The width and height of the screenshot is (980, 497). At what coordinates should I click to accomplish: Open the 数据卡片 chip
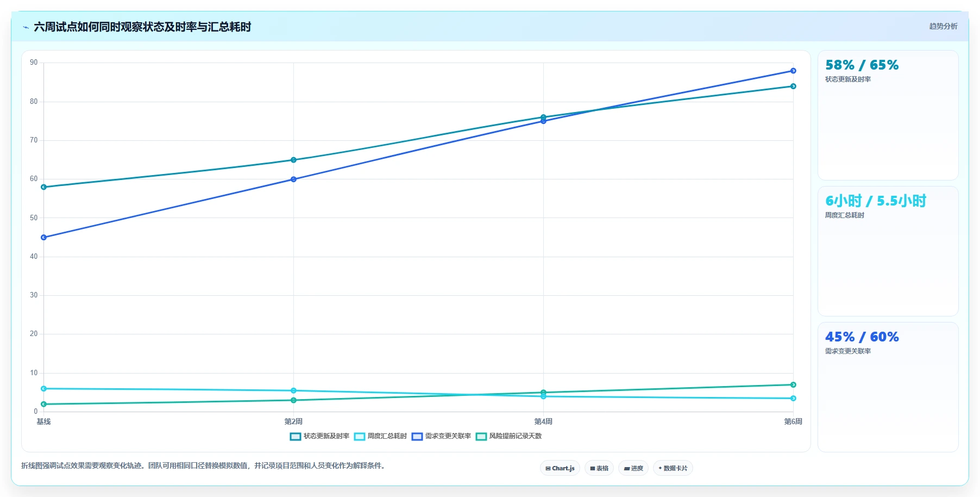673,468
